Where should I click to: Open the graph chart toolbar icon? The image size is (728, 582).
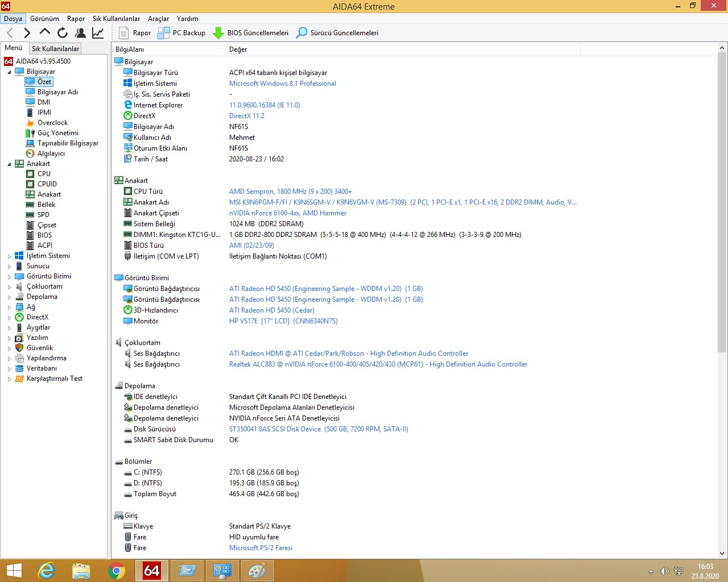tap(98, 33)
